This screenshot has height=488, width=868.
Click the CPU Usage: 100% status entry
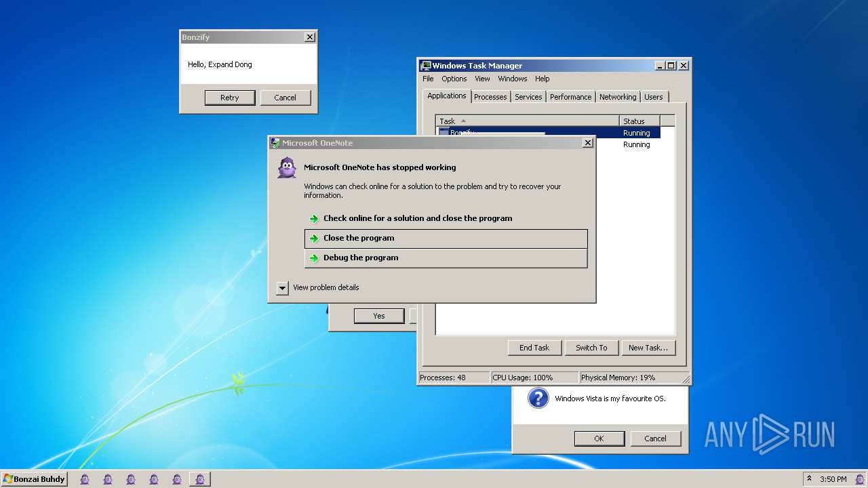(534, 378)
